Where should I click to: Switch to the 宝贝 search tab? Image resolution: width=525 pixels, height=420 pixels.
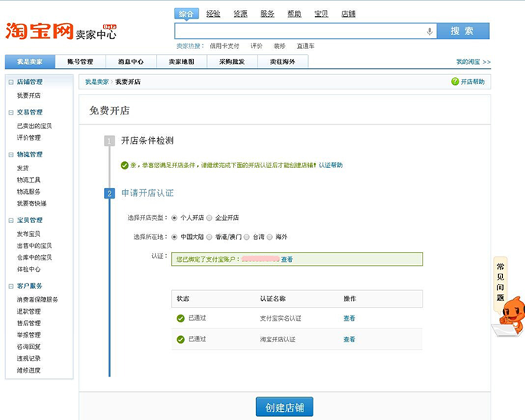click(x=321, y=14)
